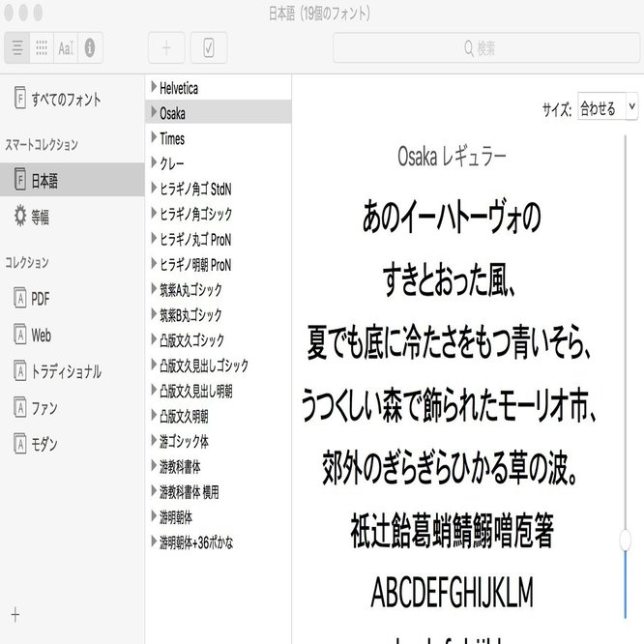644x644 pixels.
Task: Click the gear icon beside 等幅
Action: pyautogui.click(x=19, y=216)
